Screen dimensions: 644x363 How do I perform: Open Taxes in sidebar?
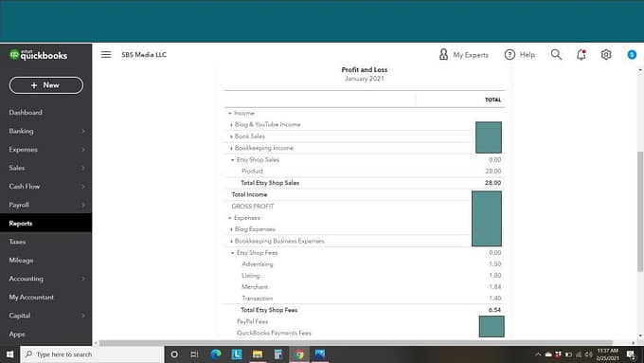click(x=17, y=242)
